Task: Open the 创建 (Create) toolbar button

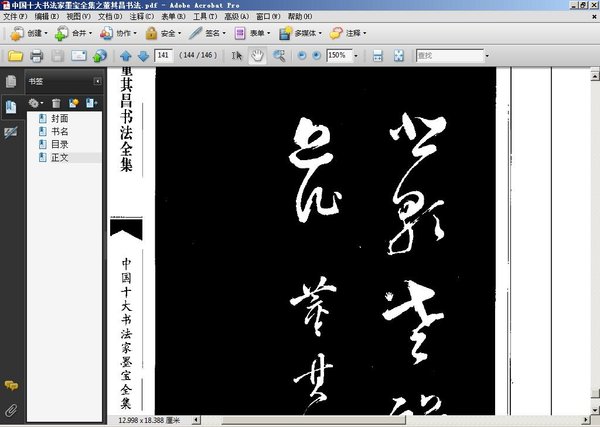Action: coord(29,34)
